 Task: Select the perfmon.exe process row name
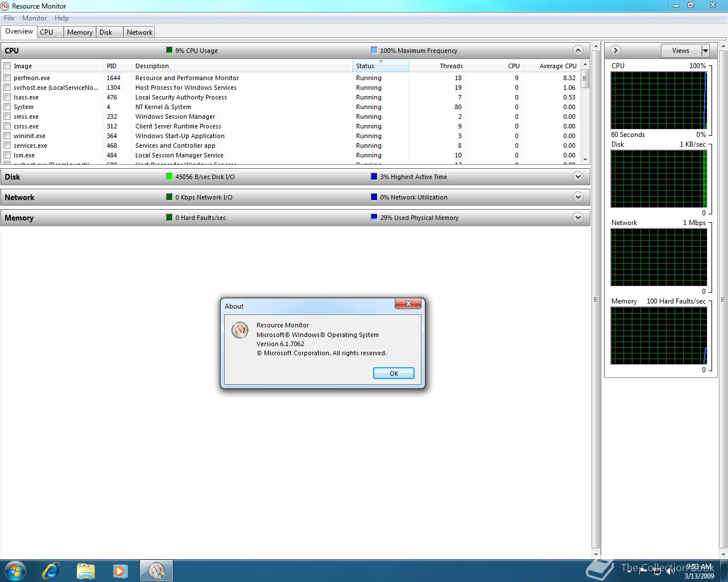[32, 78]
